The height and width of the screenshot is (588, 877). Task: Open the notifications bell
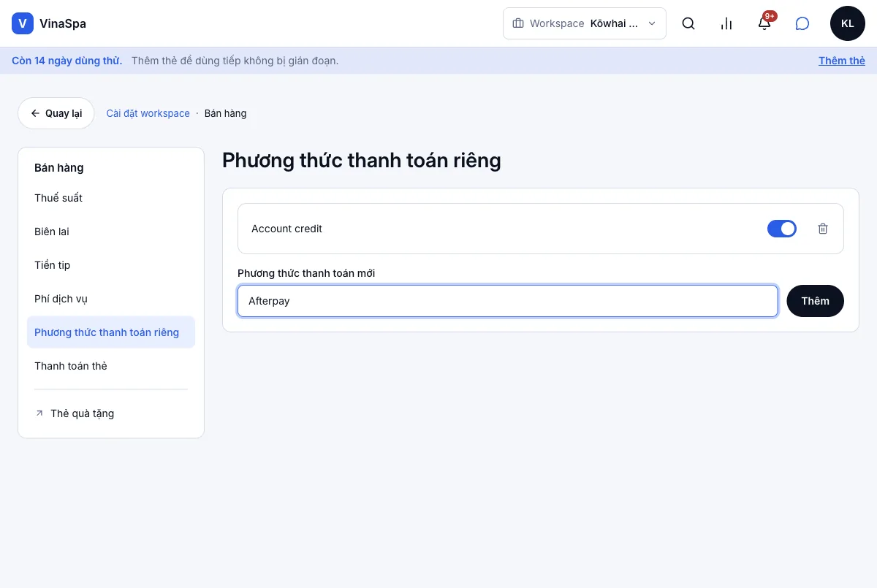(764, 23)
